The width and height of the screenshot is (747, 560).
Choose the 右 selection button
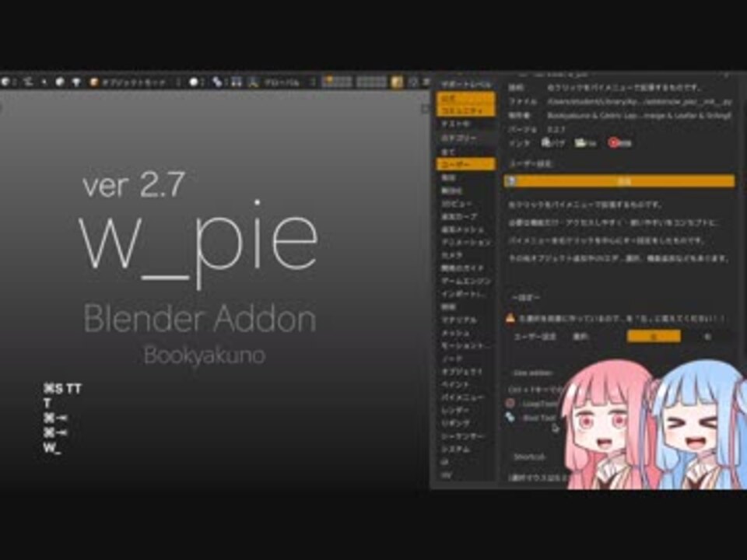pos(707,336)
